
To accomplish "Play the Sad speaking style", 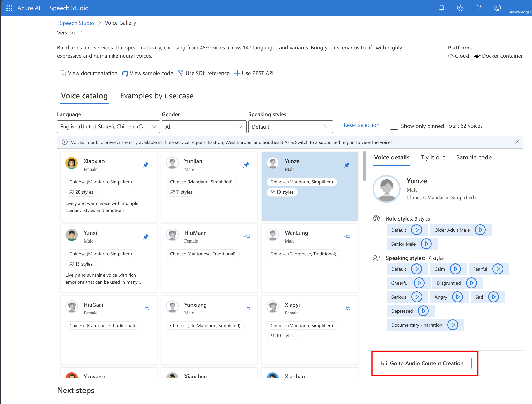I will 493,297.
